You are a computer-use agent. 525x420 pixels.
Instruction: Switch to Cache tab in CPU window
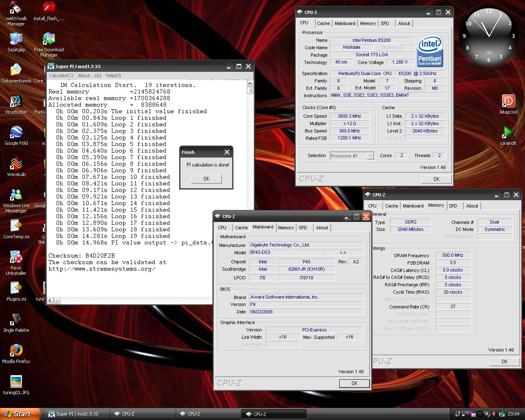pyautogui.click(x=323, y=23)
